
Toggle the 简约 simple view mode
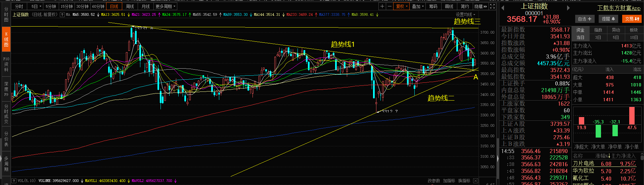pos(465,6)
